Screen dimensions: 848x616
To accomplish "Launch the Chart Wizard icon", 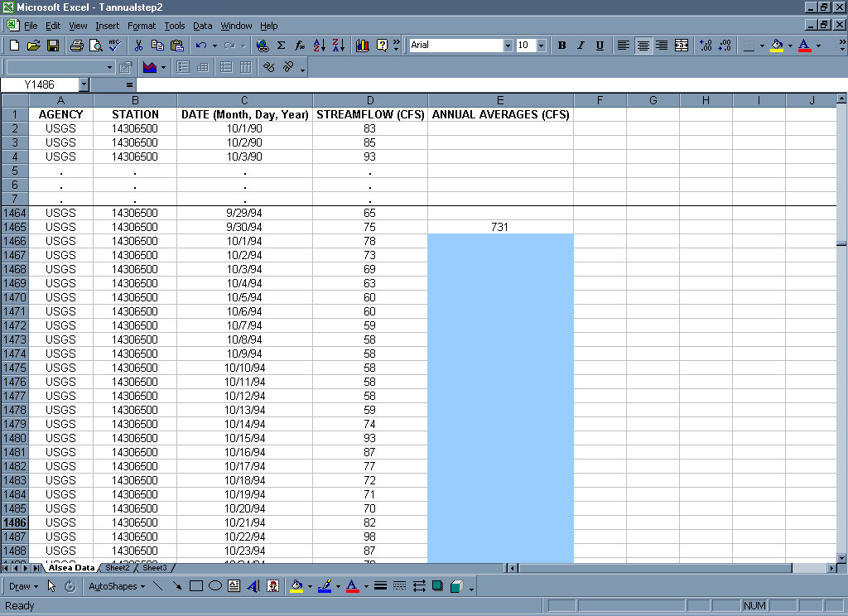I will point(362,46).
